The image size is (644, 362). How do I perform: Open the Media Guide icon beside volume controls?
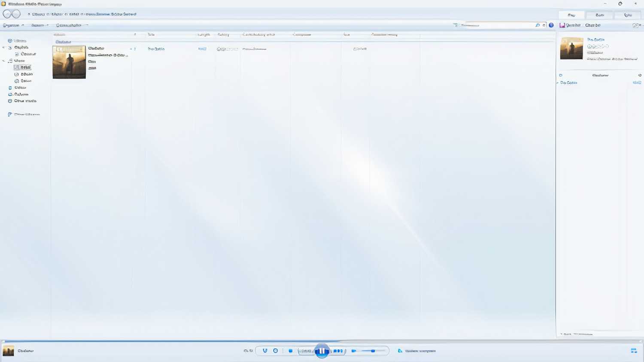click(400, 351)
